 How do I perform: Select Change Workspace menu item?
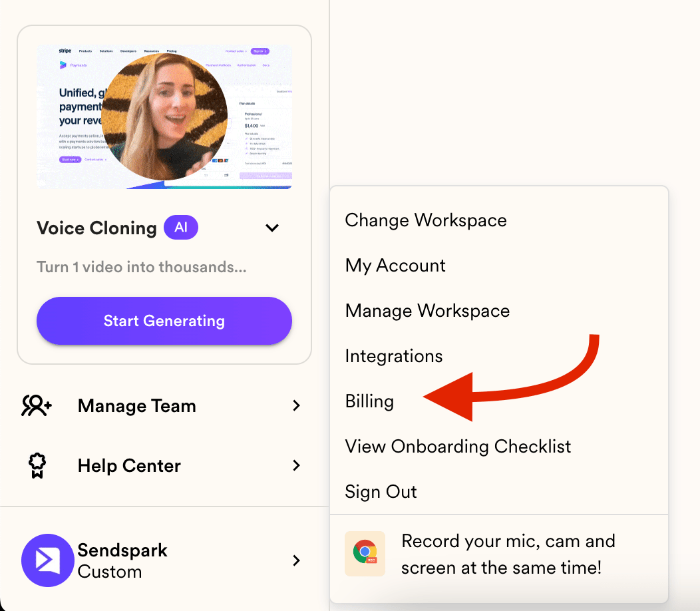pyautogui.click(x=426, y=220)
